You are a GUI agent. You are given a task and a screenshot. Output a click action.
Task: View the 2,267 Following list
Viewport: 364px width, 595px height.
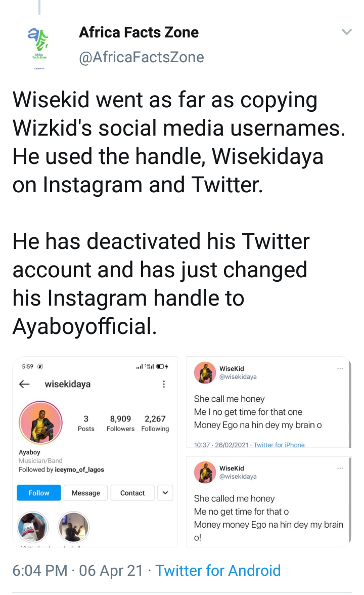(155, 423)
